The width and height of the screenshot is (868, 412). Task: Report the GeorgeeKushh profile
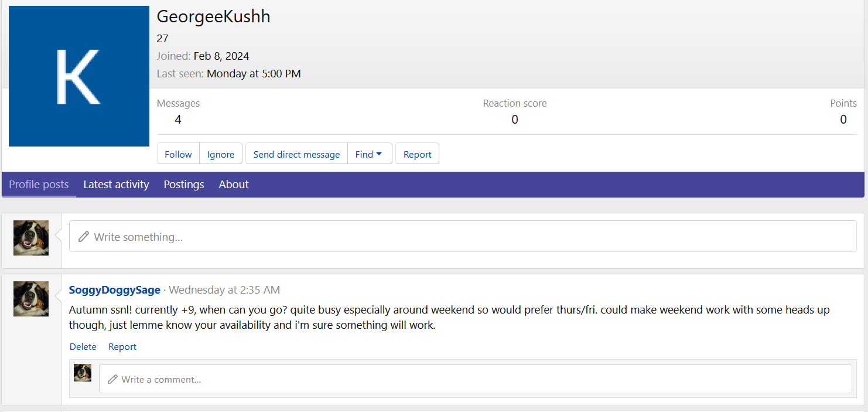coord(417,154)
